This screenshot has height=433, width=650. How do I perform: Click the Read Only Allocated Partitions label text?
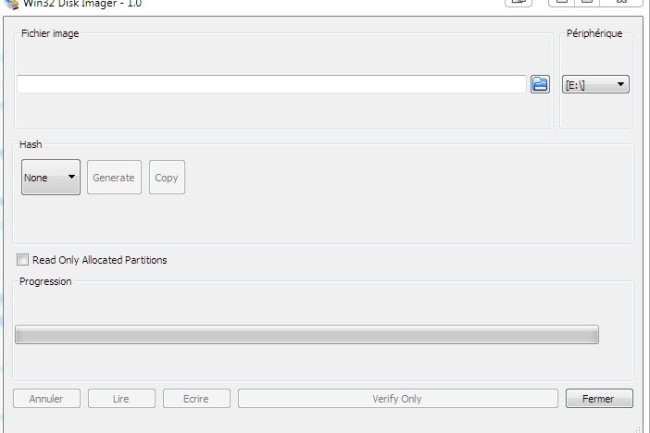[99, 260]
